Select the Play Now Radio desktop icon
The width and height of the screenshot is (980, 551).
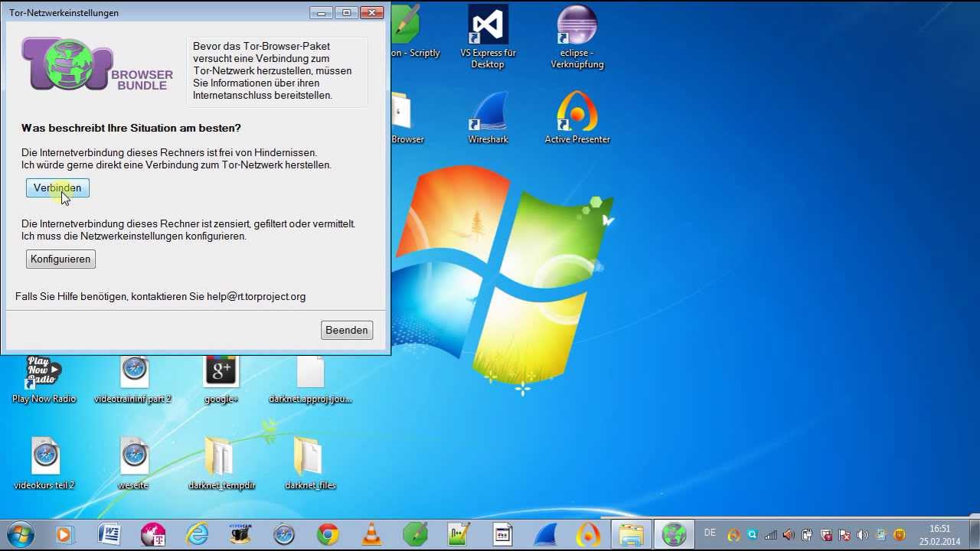44,380
